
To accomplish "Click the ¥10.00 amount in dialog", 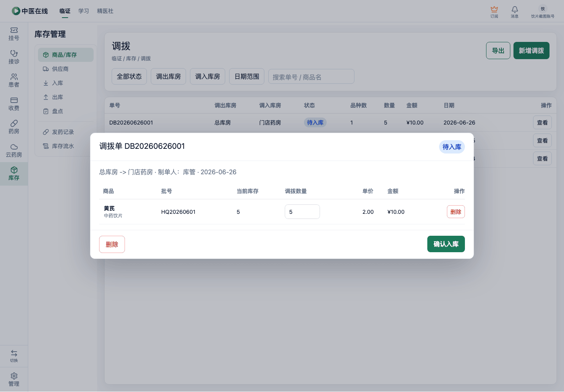I will [x=396, y=212].
